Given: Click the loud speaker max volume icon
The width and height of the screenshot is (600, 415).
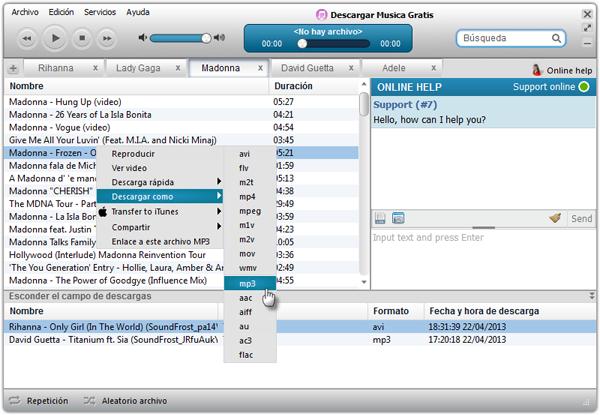Looking at the screenshot, I should point(219,37).
